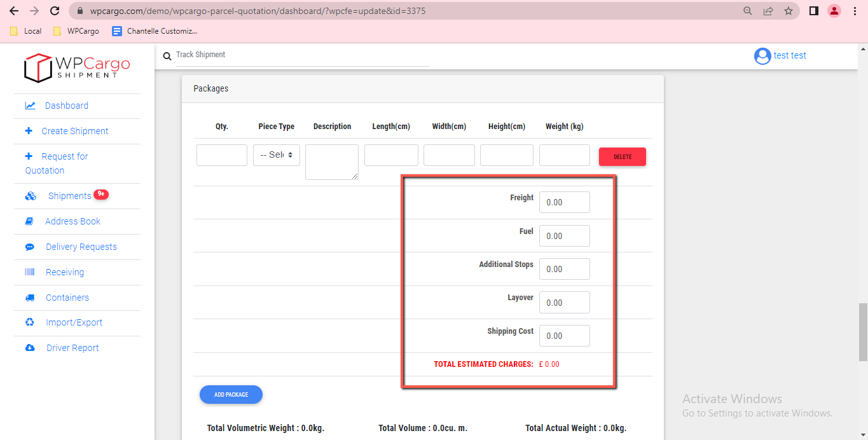Click the Packages section heading
This screenshot has width=868, height=440.
pyautogui.click(x=211, y=88)
